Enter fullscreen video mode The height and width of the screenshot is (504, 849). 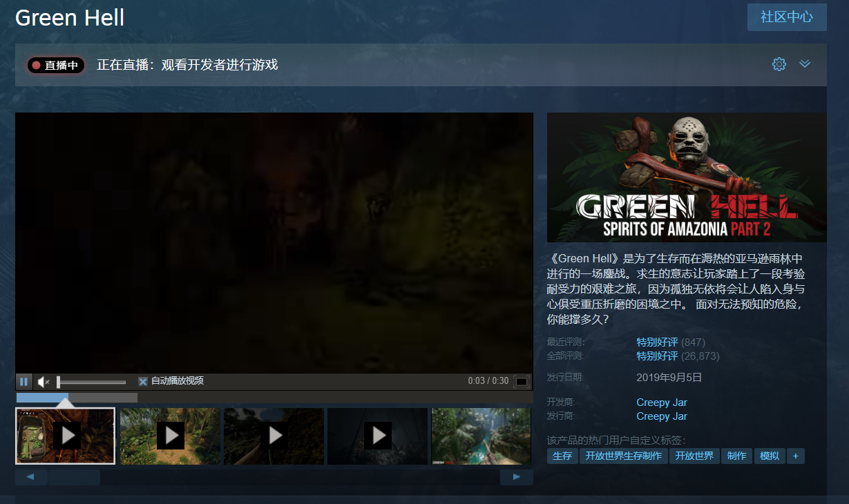522,381
